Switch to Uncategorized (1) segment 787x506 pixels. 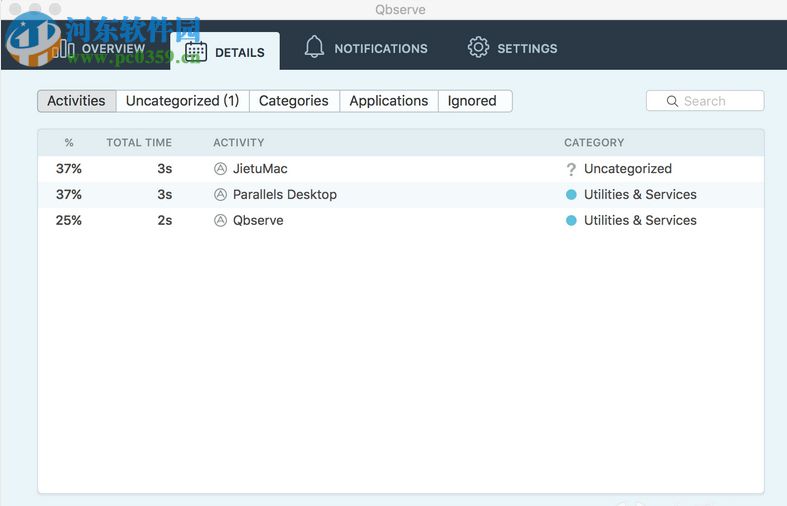pos(182,101)
